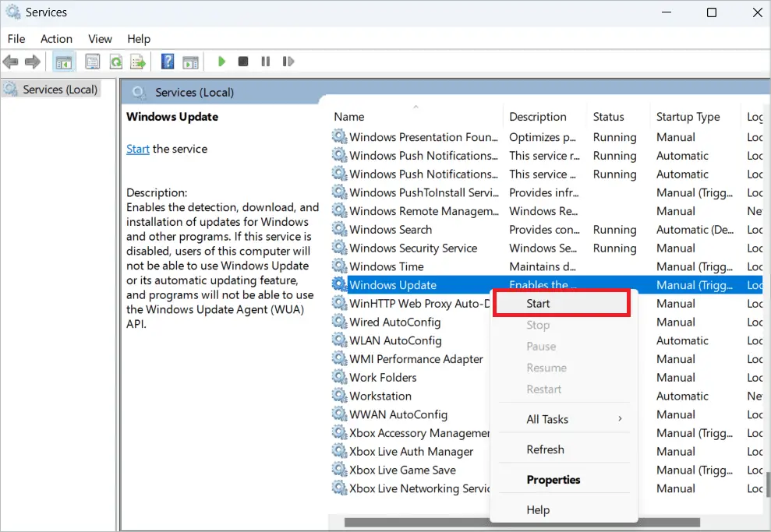
Task: Click gear icon beside WLAN AutoConfig
Action: 339,340
